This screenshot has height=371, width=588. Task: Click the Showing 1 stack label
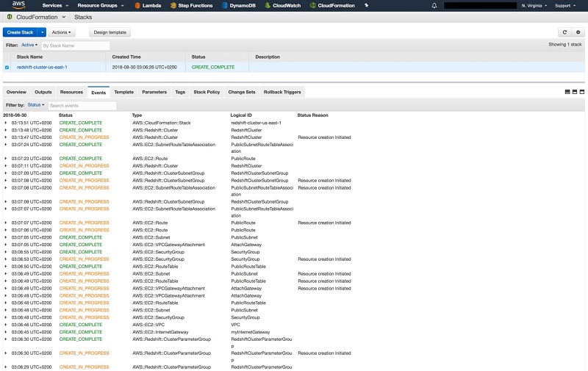(x=564, y=44)
